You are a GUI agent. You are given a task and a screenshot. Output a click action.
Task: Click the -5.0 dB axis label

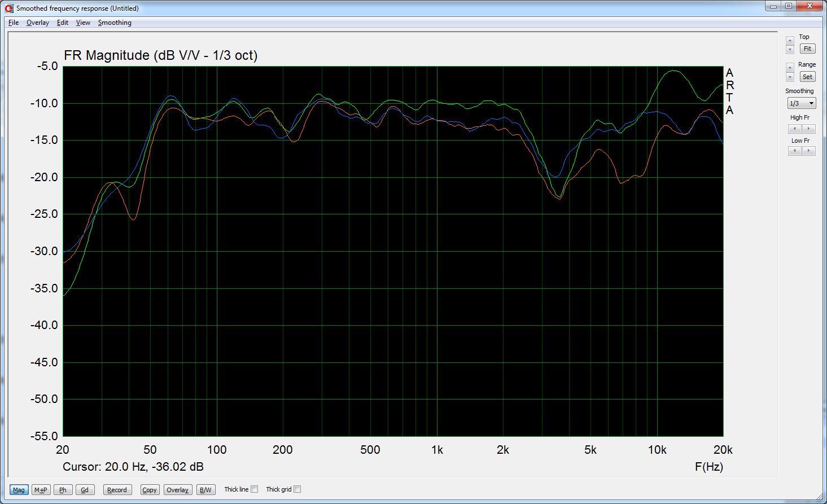tap(47, 66)
